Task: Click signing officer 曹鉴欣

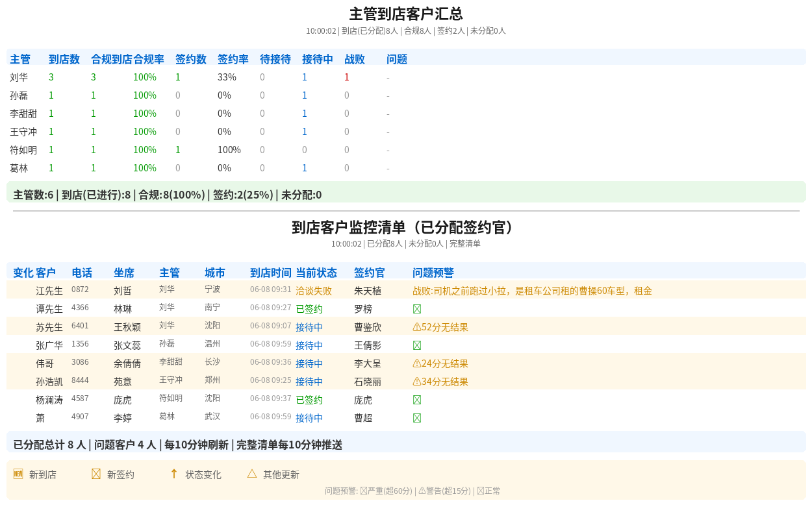Action: 368,327
